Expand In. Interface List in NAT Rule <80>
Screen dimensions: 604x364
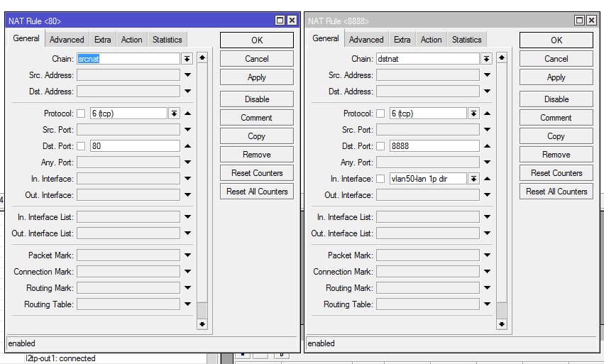pos(187,217)
